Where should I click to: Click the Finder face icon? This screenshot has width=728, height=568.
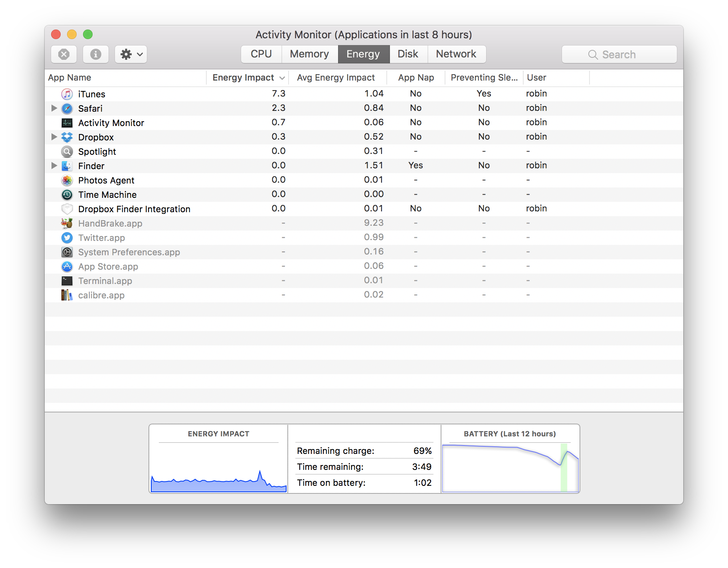coord(67,166)
